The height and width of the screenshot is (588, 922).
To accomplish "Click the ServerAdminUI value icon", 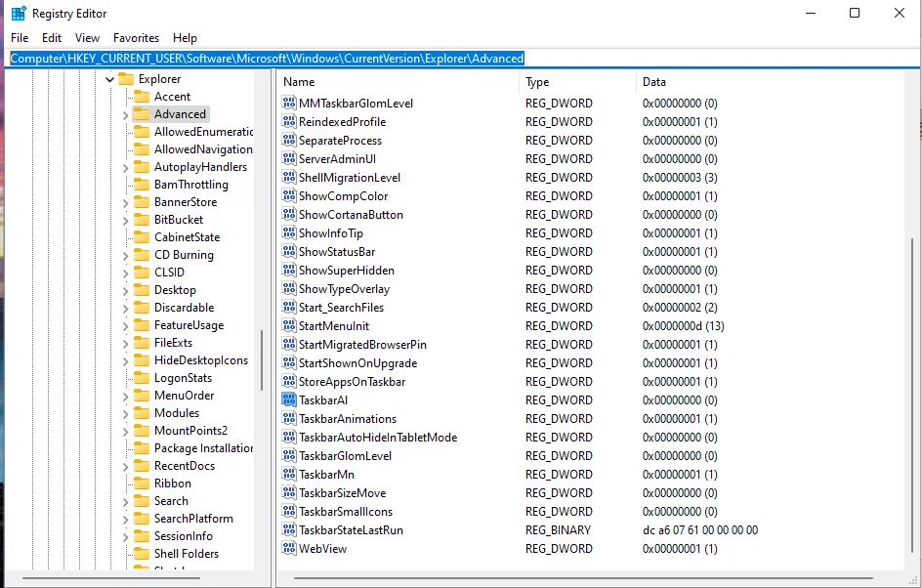I will 289,159.
